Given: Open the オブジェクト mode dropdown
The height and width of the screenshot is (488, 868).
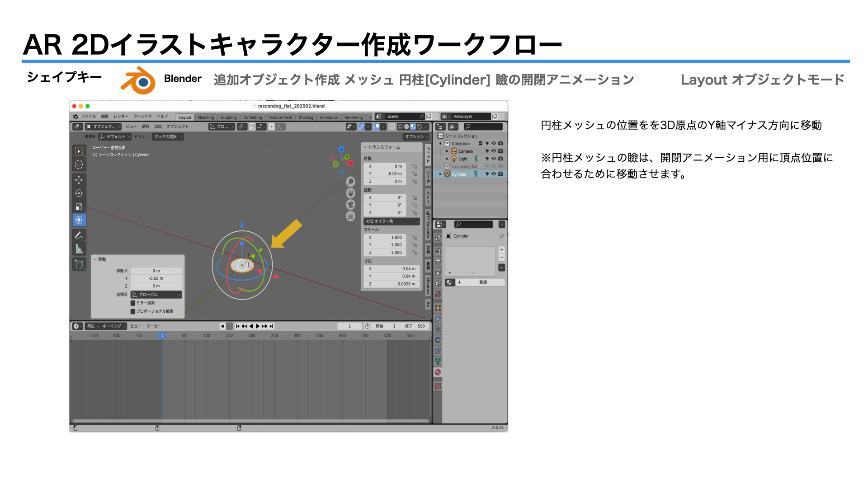Looking at the screenshot, I should [104, 127].
